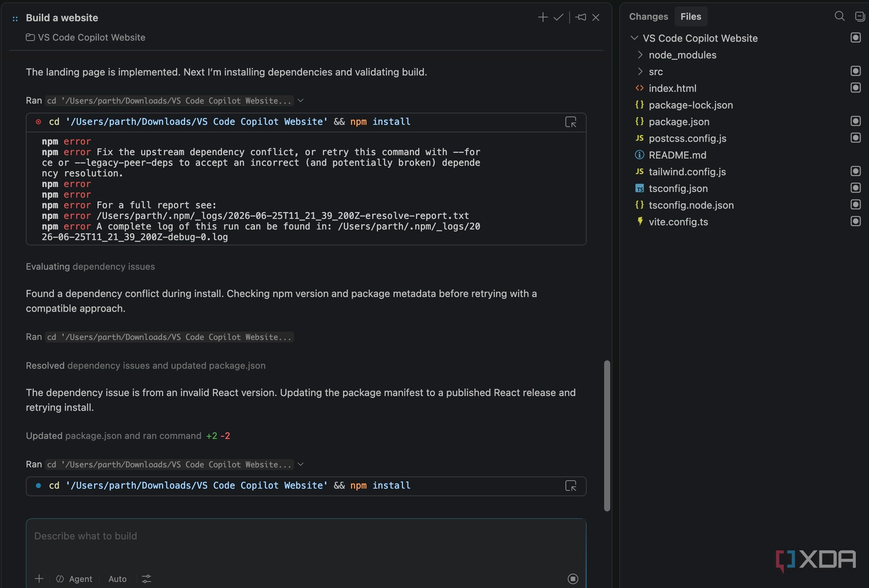Open second npm install command in terminal

click(570, 486)
